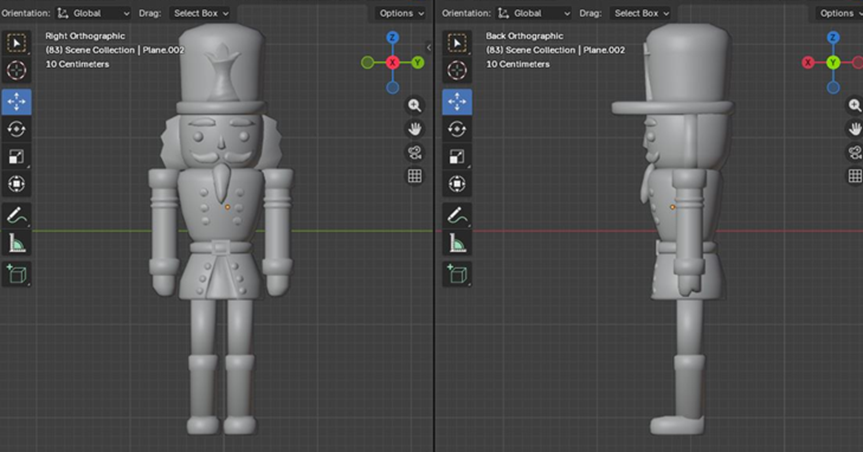The image size is (863, 452).
Task: Switch perspective/orthographic grid icon in left viewport
Action: pyautogui.click(x=414, y=176)
